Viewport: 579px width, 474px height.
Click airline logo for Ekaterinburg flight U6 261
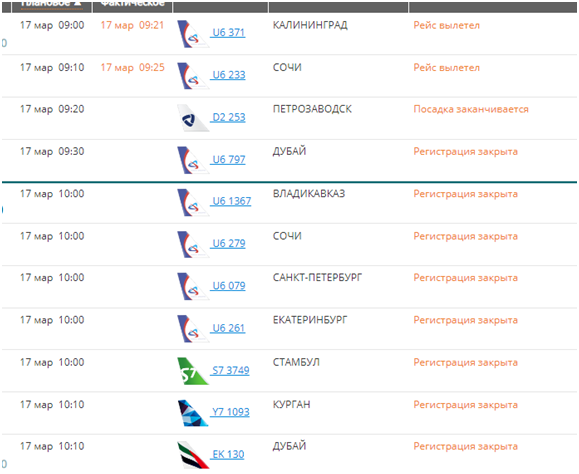click(193, 329)
